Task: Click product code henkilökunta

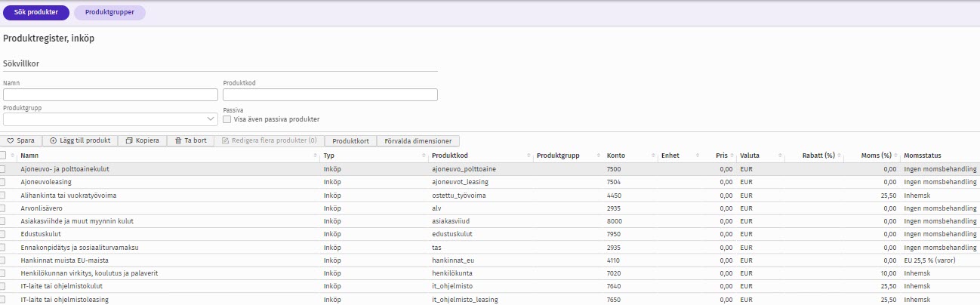Action: (x=454, y=273)
